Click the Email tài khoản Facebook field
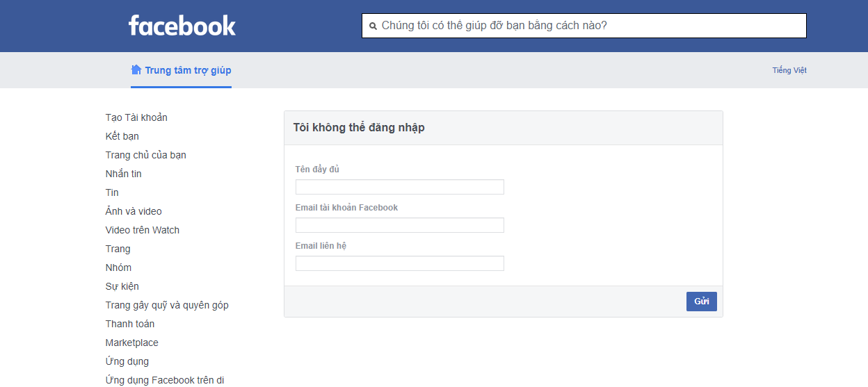 click(399, 225)
